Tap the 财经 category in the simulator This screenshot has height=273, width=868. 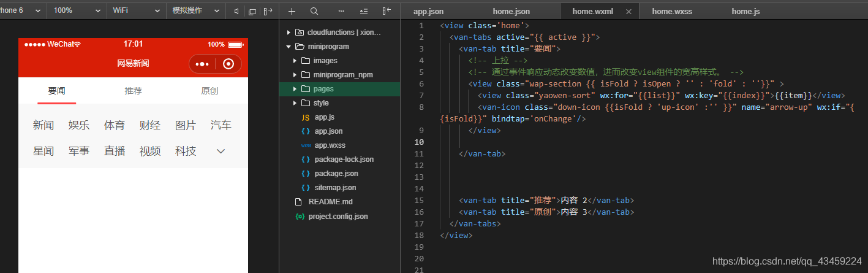click(150, 125)
